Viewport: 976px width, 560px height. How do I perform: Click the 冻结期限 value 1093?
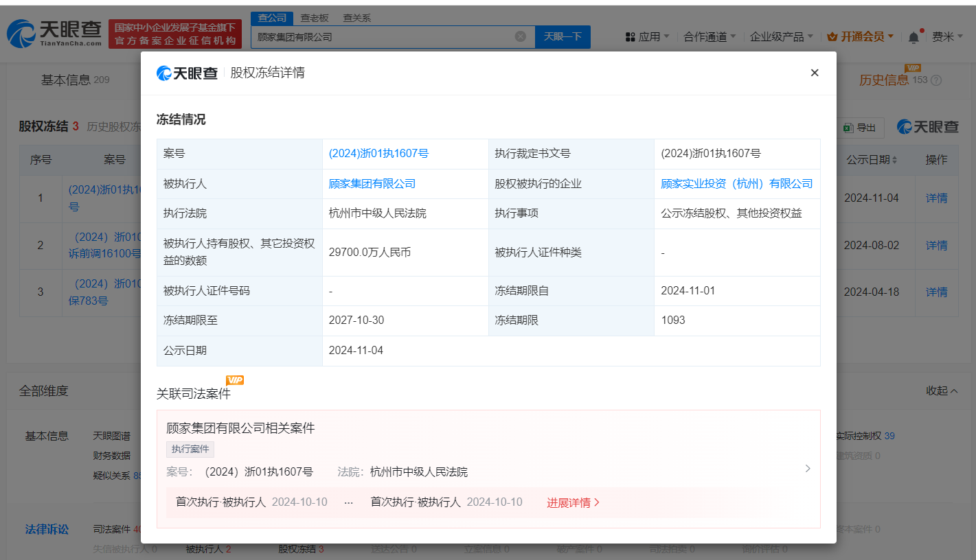tap(673, 320)
